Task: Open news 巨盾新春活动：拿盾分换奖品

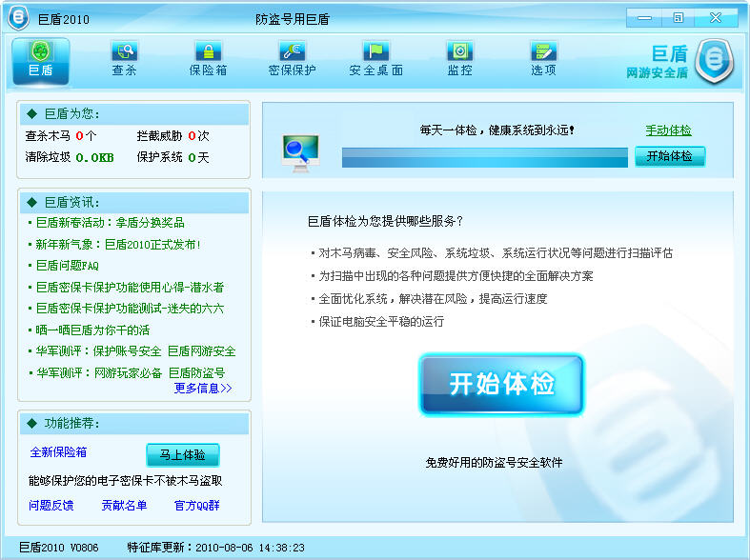Action: [110, 223]
